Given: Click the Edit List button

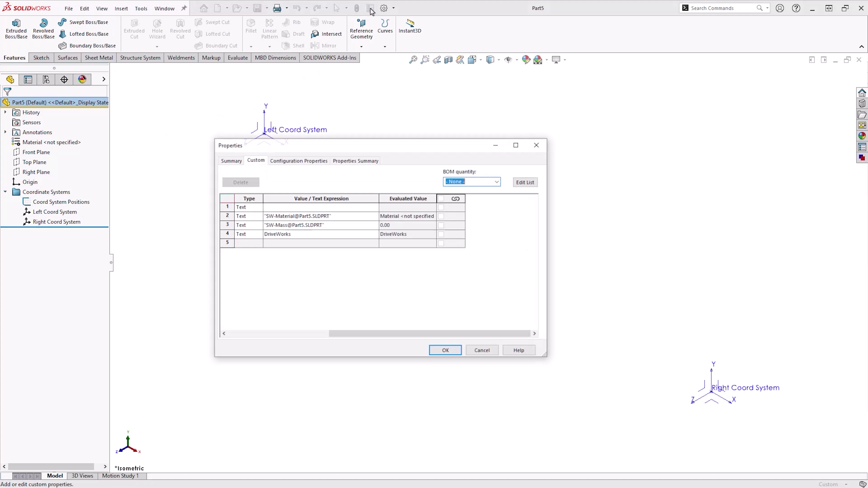Looking at the screenshot, I should coord(525,182).
